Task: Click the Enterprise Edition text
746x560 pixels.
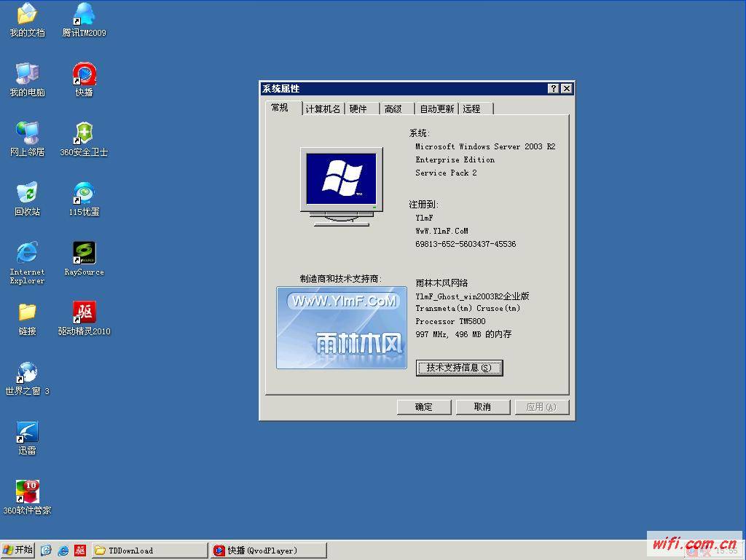Action: coord(455,159)
